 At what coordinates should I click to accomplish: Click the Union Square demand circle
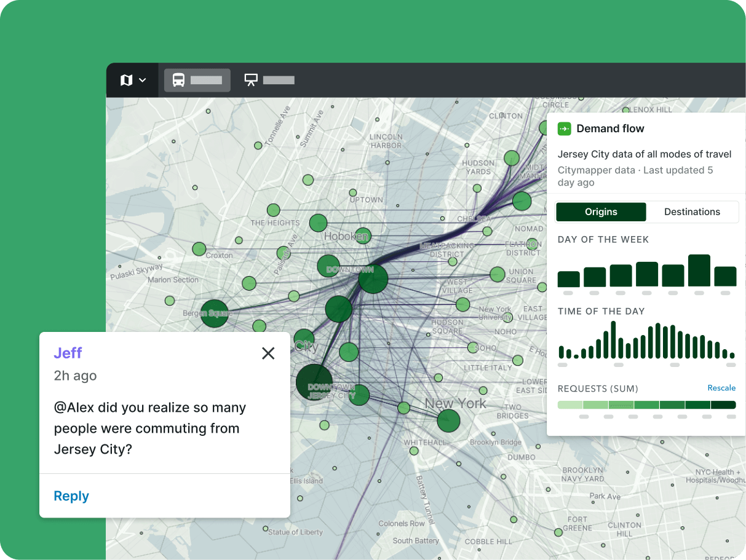497,274
